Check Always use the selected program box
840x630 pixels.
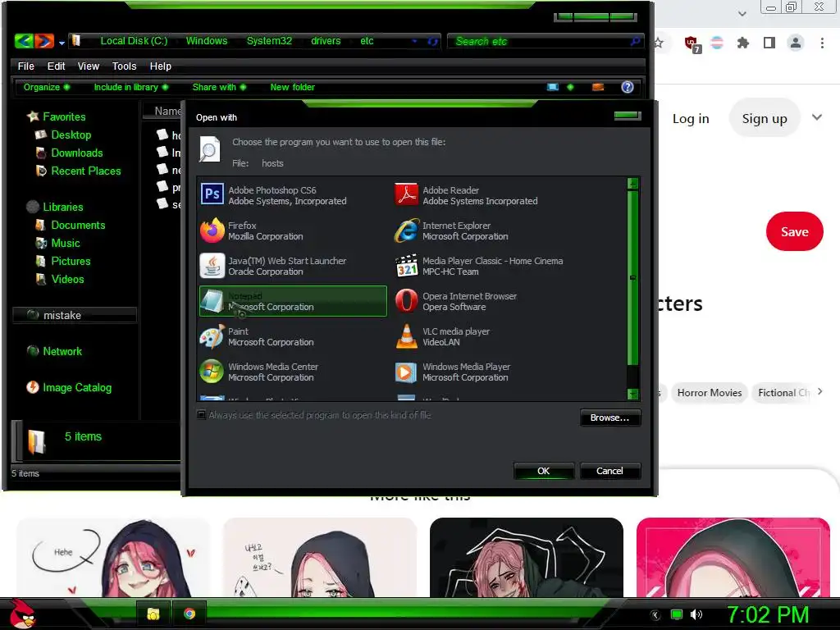click(x=202, y=414)
